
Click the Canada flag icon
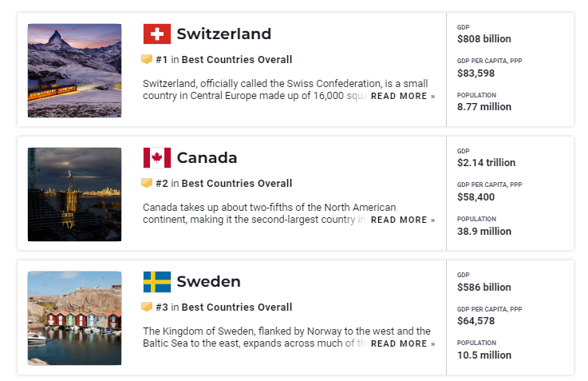[157, 158]
